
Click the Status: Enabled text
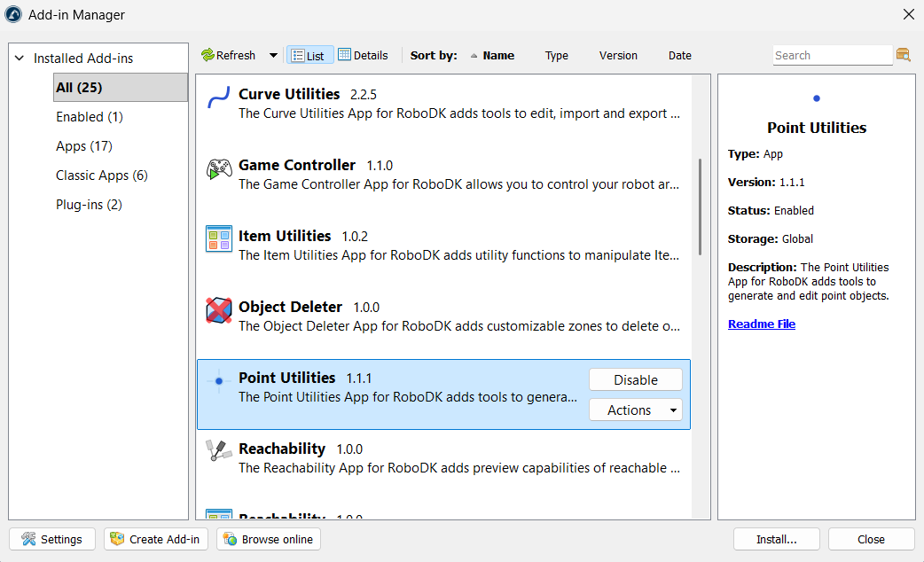pyautogui.click(x=771, y=211)
